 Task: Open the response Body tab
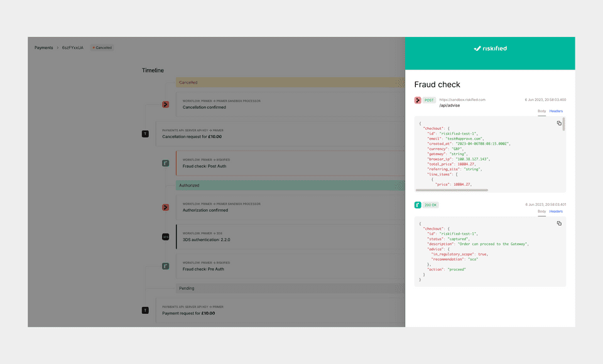(x=541, y=211)
